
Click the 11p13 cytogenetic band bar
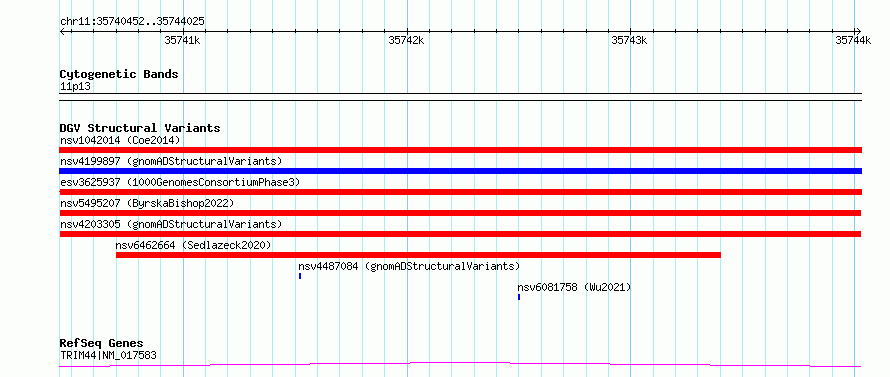tap(460, 97)
